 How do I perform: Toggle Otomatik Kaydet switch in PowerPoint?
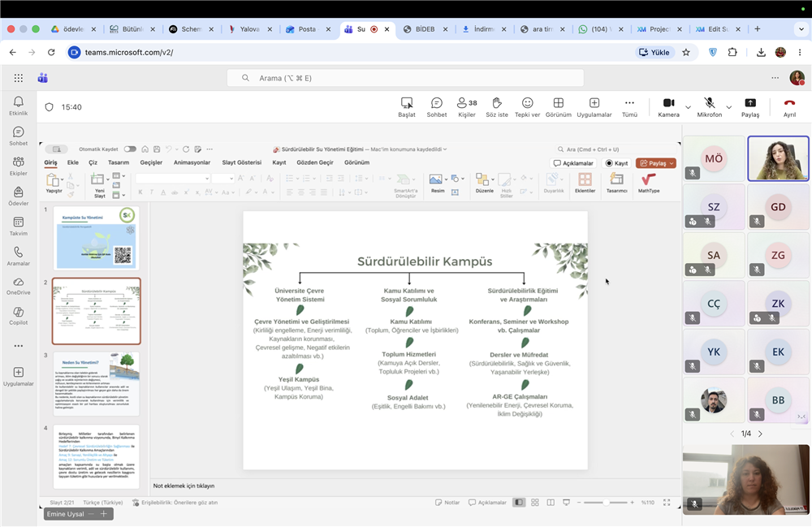(x=130, y=149)
